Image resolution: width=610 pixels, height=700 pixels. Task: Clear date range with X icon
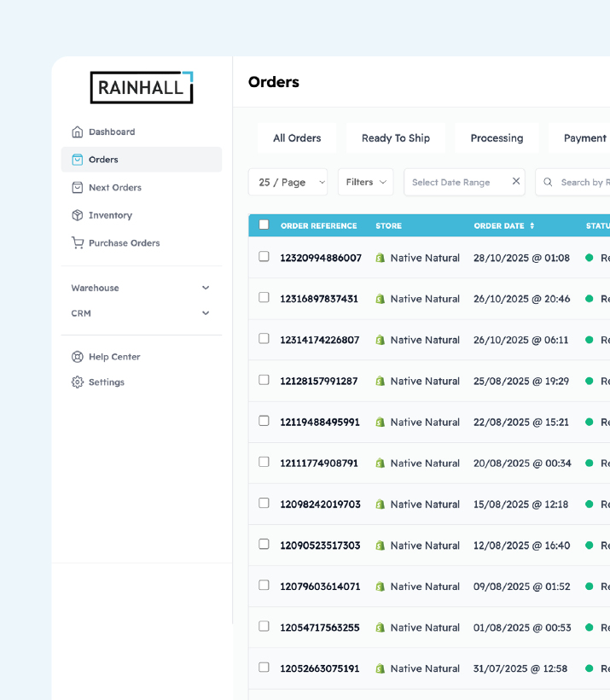pyautogui.click(x=515, y=182)
